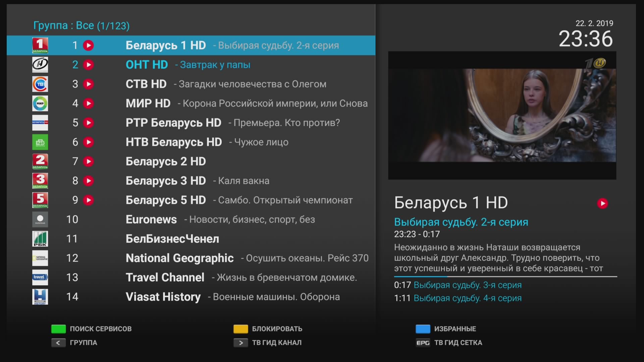Click the Travel Channel logo
Viewport: 644px width, 362px height.
click(x=40, y=278)
